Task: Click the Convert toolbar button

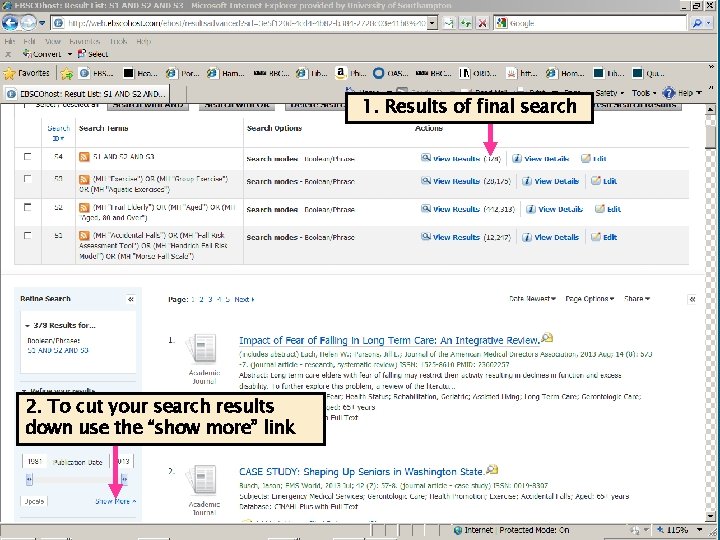Action: click(x=41, y=54)
